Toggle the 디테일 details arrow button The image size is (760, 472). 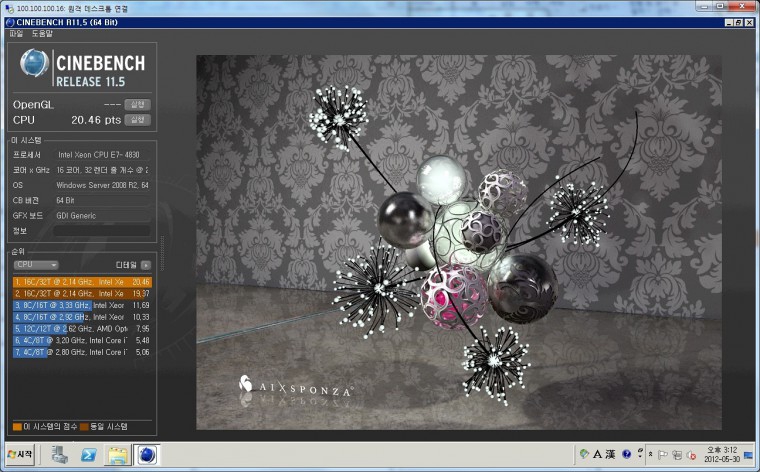coord(146,265)
